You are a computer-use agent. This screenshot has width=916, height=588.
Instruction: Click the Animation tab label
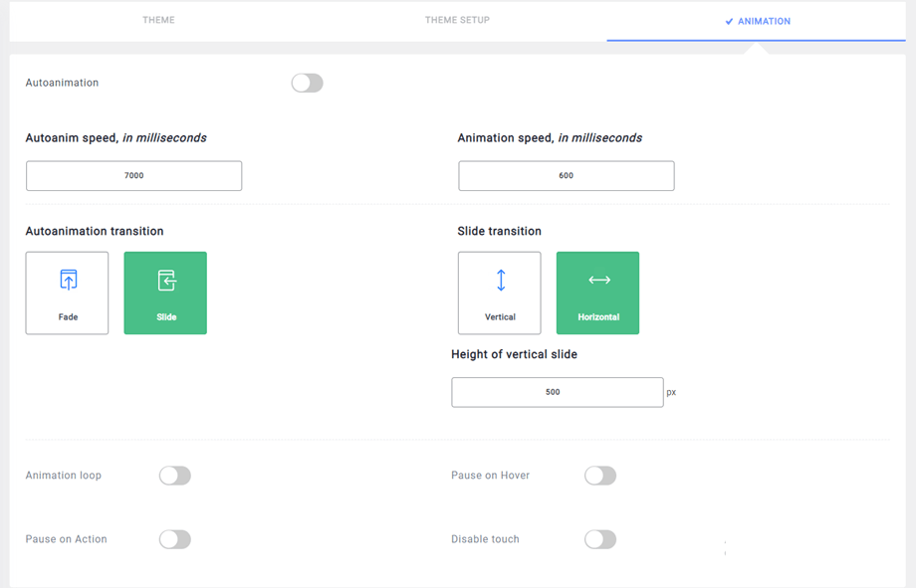click(x=764, y=21)
